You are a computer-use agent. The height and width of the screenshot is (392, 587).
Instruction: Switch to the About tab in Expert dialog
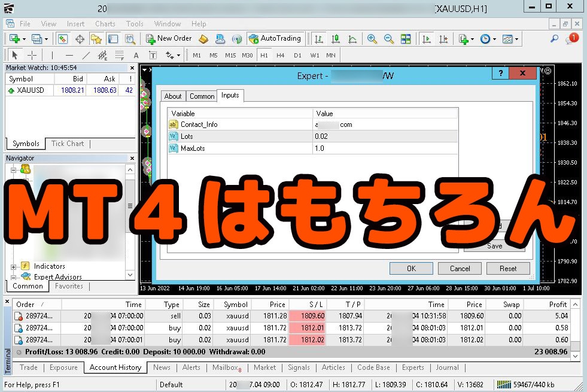(x=173, y=96)
